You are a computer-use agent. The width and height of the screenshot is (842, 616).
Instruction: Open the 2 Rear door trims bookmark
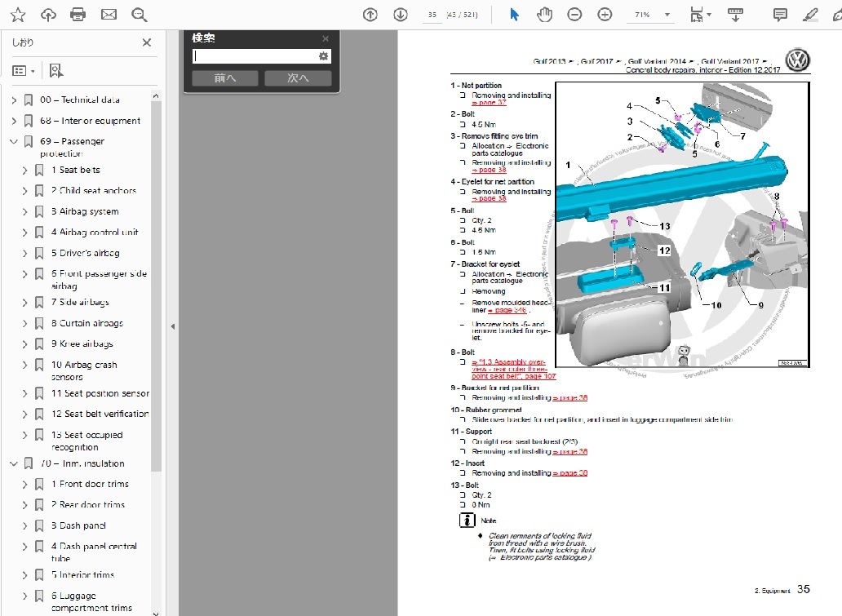88,505
